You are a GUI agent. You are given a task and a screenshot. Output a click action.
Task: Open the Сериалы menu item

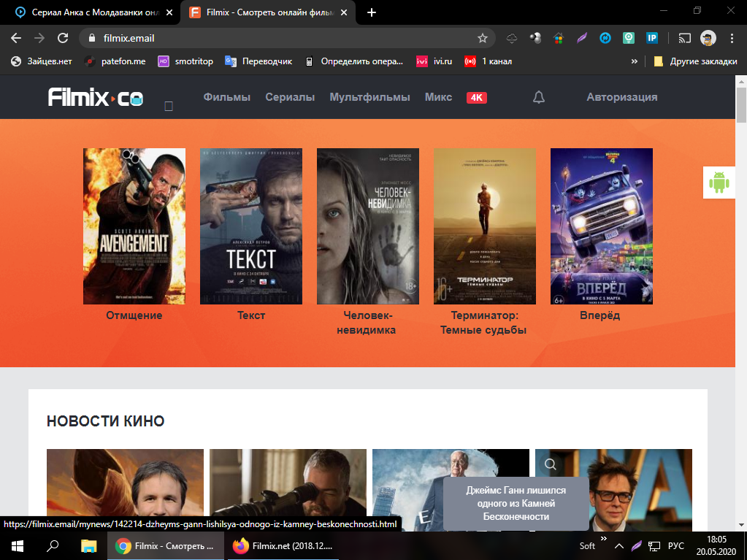(x=290, y=97)
